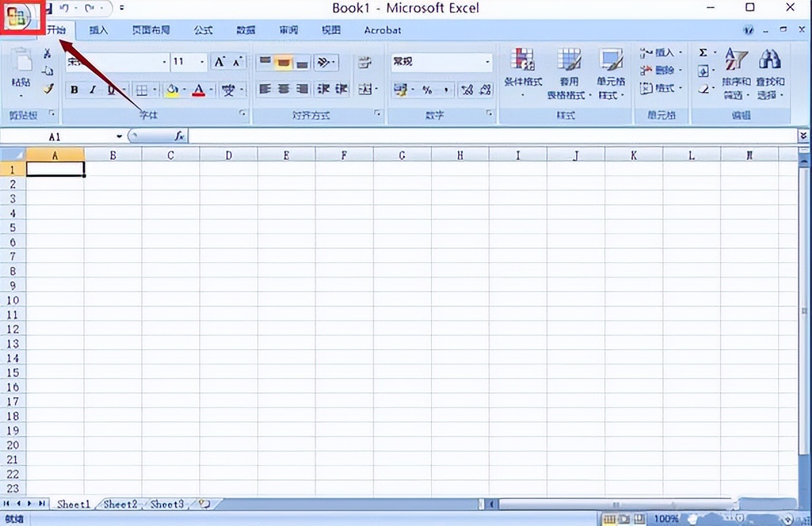Toggle Middle Align for cells
This screenshot has height=526, width=812.
pyautogui.click(x=283, y=62)
